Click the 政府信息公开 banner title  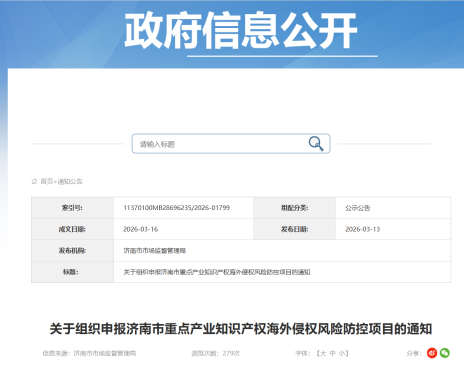(241, 31)
